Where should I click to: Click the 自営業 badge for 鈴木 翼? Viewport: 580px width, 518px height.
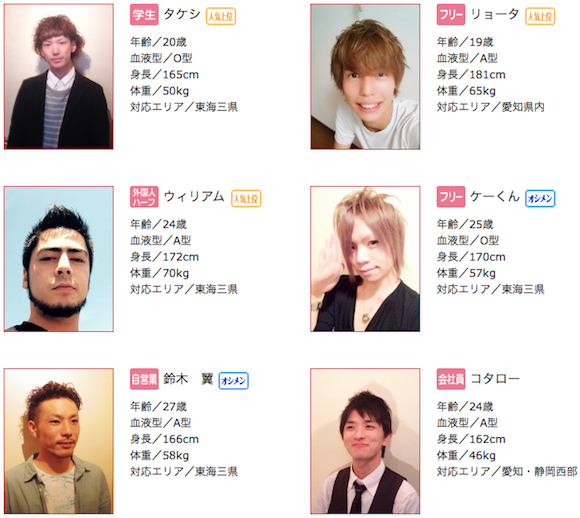pyautogui.click(x=144, y=379)
